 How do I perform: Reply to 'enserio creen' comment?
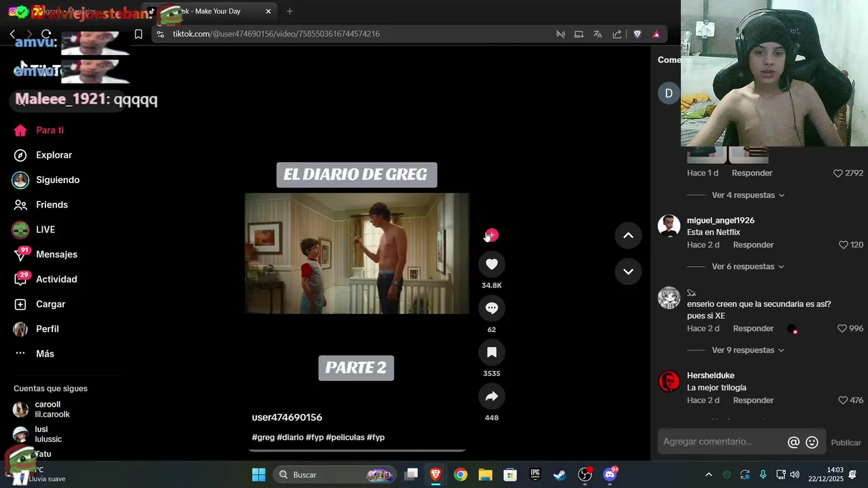click(753, 328)
